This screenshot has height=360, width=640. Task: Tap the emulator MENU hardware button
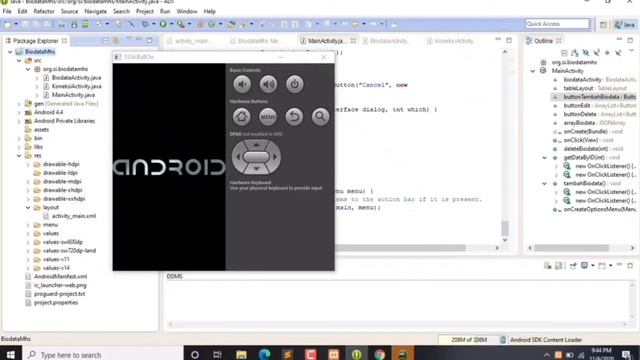pos(268,117)
